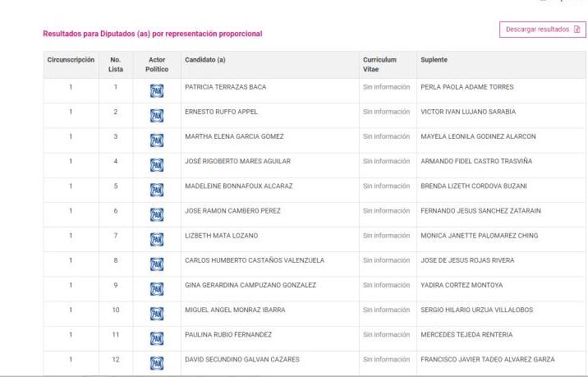Click PAN logo for Patricia Terrazas Baca
The image size is (588, 377).
point(157,90)
